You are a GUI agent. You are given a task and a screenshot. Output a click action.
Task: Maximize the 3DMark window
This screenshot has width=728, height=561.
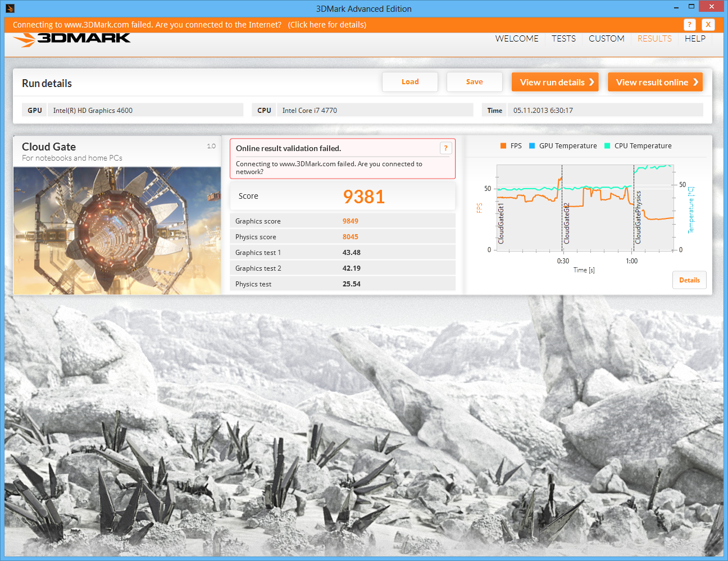click(691, 7)
